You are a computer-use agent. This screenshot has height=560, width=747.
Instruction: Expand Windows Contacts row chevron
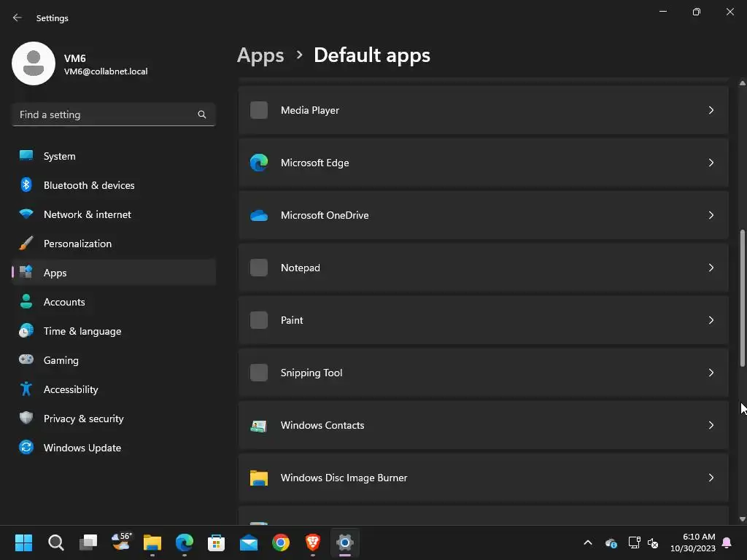711,425
